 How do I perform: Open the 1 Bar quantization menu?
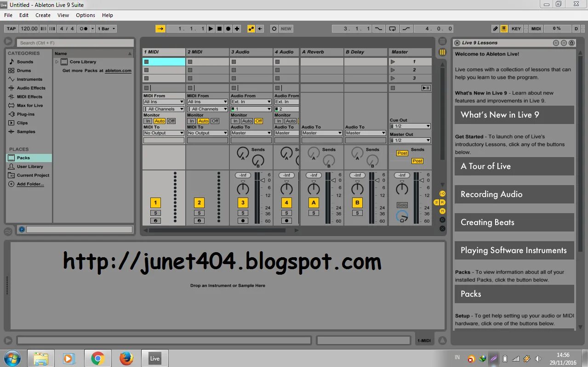107,28
